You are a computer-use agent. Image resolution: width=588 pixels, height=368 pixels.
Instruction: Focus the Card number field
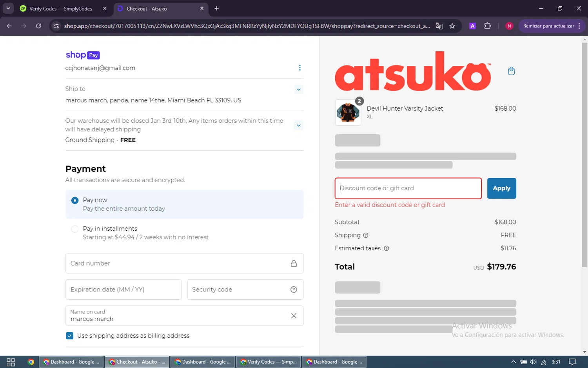pyautogui.click(x=184, y=263)
